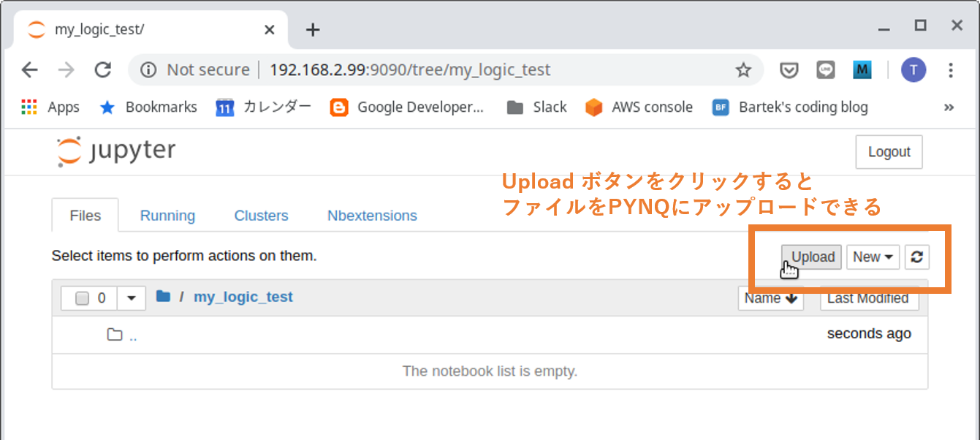
Task: Toggle the select all items checkbox
Action: coord(83,298)
